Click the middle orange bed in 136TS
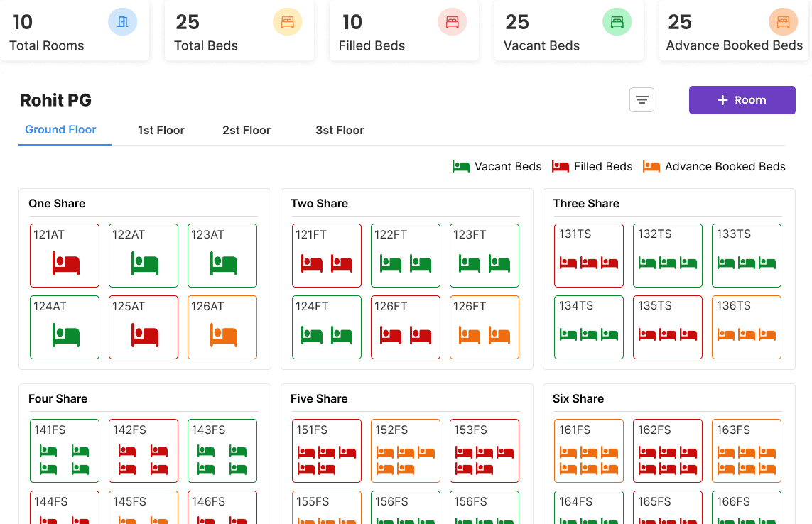 [746, 335]
